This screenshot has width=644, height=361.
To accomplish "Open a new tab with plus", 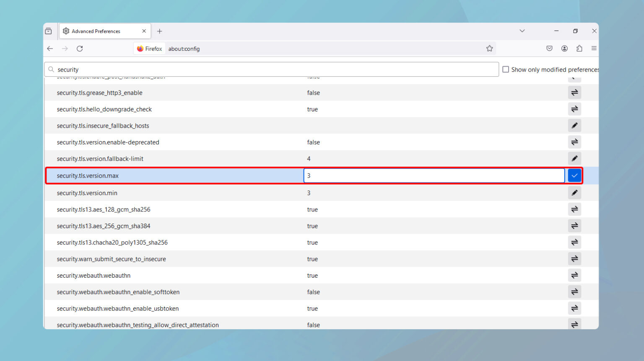I will (159, 31).
